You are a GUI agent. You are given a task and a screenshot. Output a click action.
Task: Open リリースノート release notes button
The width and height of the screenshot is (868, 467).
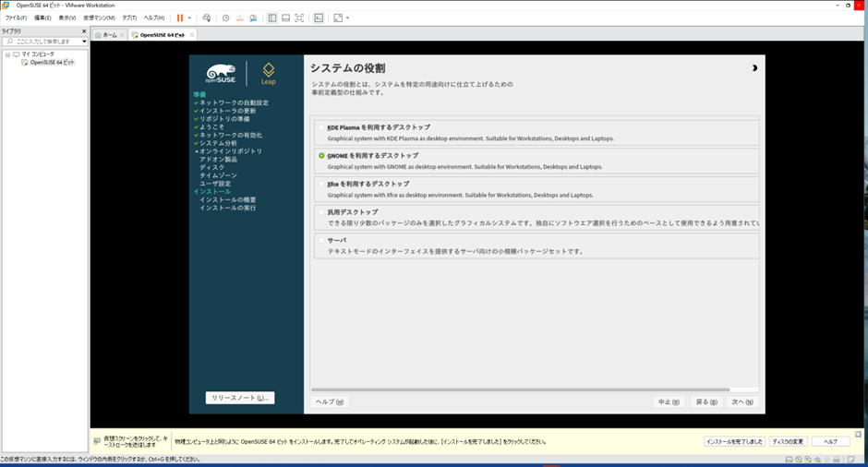click(240, 398)
